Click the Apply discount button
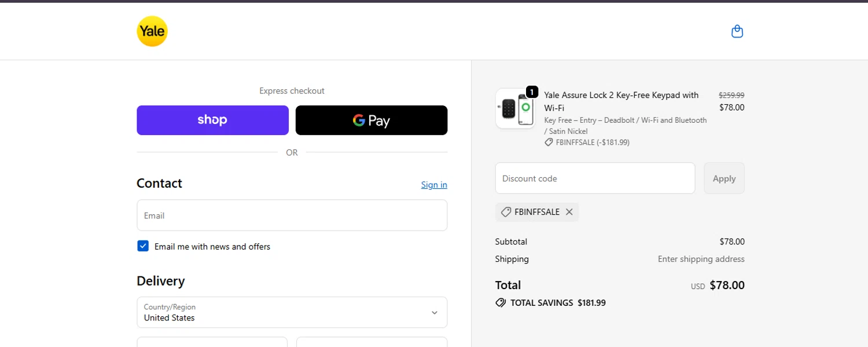This screenshot has width=868, height=347. tap(724, 178)
